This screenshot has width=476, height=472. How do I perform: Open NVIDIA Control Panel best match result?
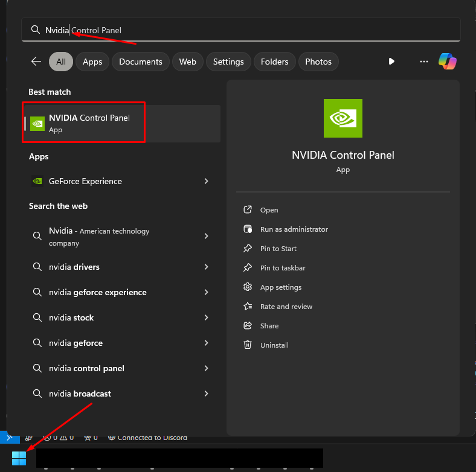pyautogui.click(x=85, y=123)
